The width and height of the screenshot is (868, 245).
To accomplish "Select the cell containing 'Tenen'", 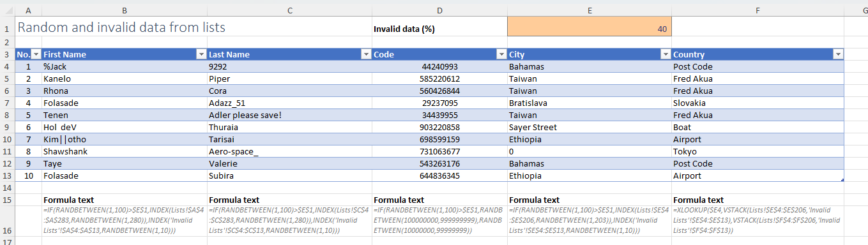I will pyautogui.click(x=124, y=115).
